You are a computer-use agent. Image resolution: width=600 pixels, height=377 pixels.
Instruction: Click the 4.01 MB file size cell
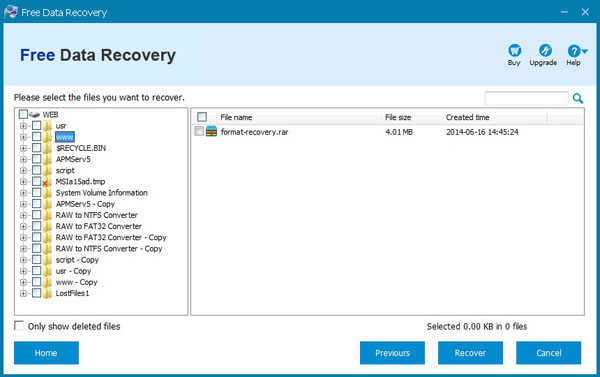pos(399,132)
